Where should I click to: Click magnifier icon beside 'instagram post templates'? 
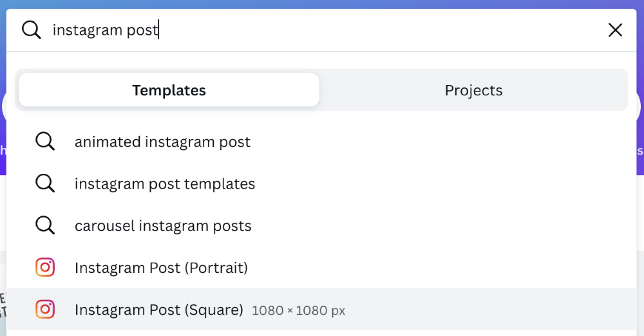[45, 183]
